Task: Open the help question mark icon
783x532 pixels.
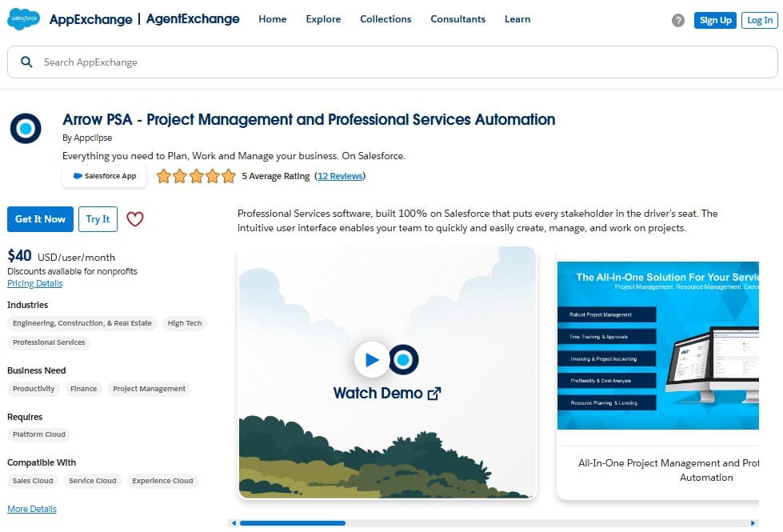Action: 677,21
